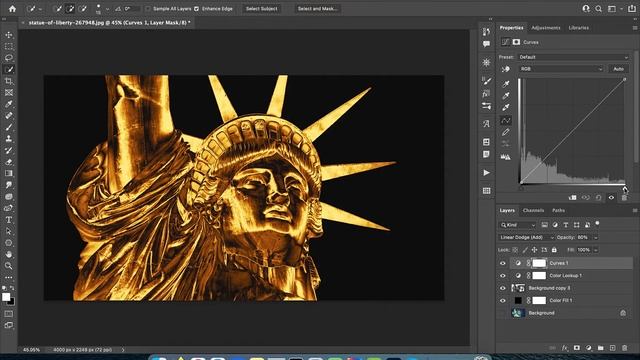Image resolution: width=640 pixels, height=360 pixels.
Task: Open the Share icon at top right
Action: (x=631, y=9)
